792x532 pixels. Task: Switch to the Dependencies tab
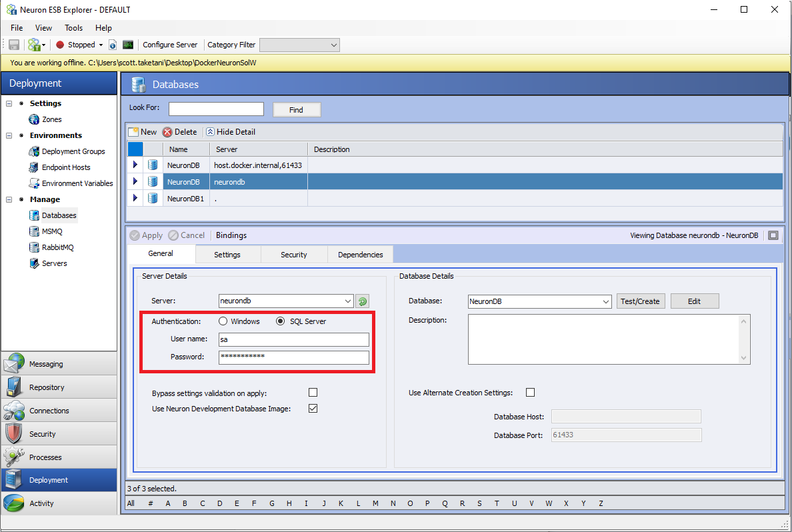361,255
